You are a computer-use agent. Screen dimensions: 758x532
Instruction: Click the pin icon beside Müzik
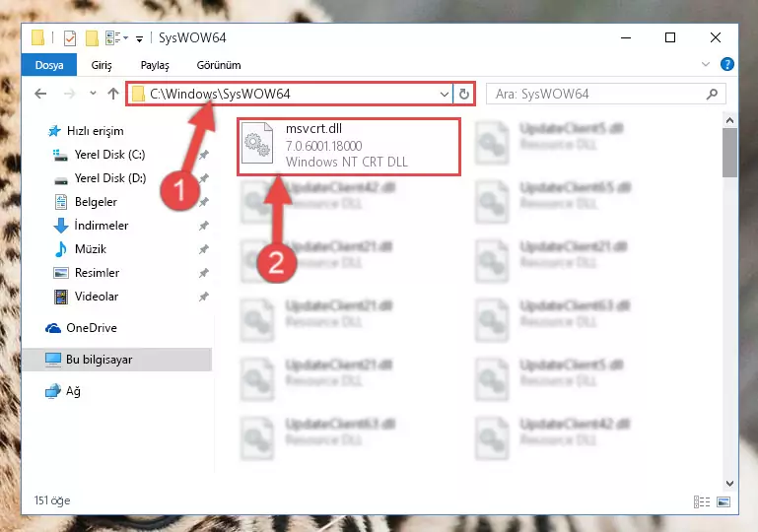(203, 249)
